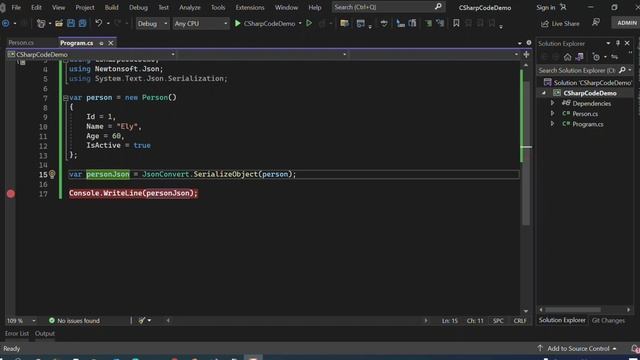Screen dimensions: 640x360
Task: Click Start Without Debugging outline play icon
Action: pyautogui.click(x=309, y=23)
